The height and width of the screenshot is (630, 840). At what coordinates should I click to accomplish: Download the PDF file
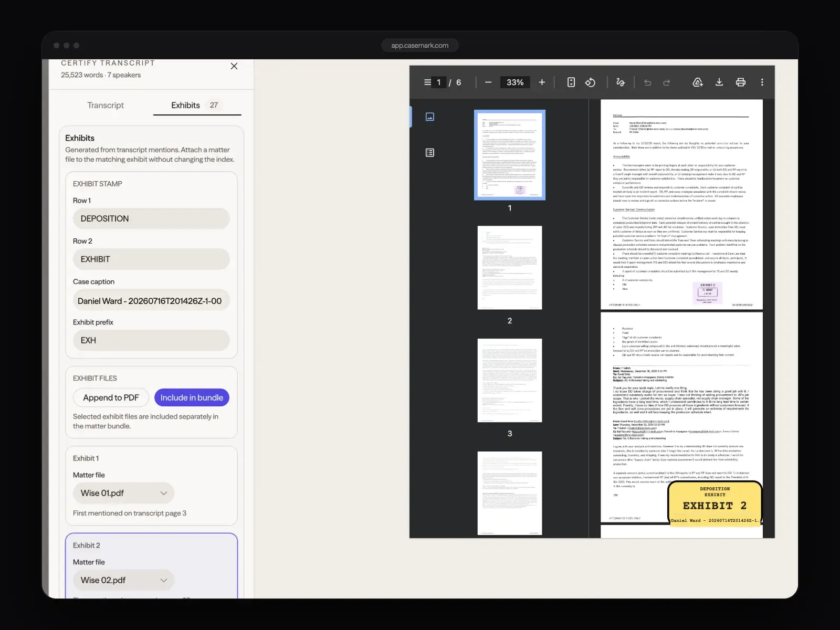(719, 82)
